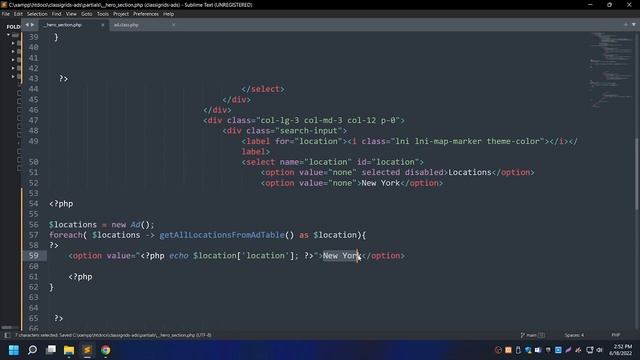This screenshot has width=640, height=360.
Task: Open the View menu
Action: click(71, 14)
